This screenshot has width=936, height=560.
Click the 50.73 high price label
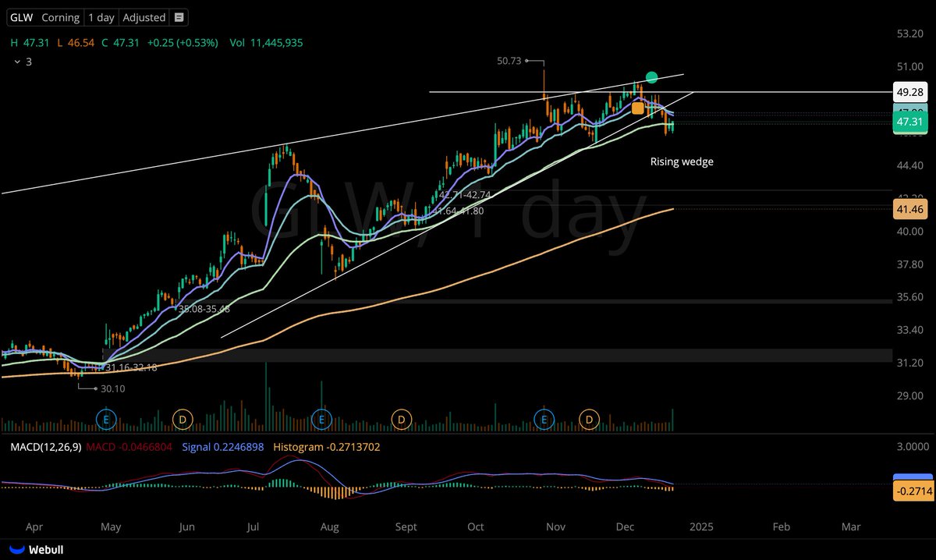point(508,60)
